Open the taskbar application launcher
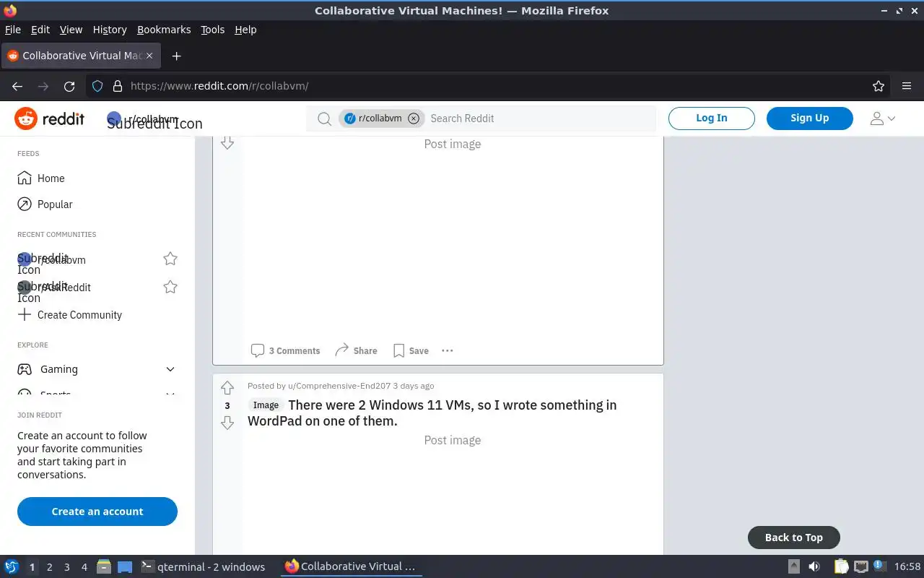 12,567
